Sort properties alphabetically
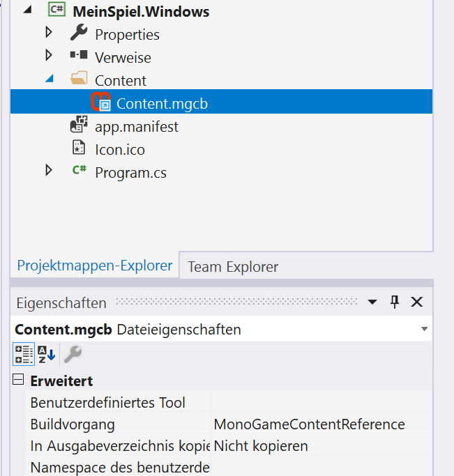Image resolution: width=454 pixels, height=476 pixels. [46, 355]
